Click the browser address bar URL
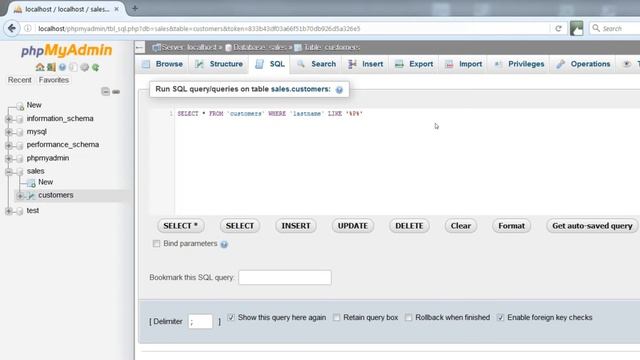Viewport: 640px width, 360px height. pos(199,29)
